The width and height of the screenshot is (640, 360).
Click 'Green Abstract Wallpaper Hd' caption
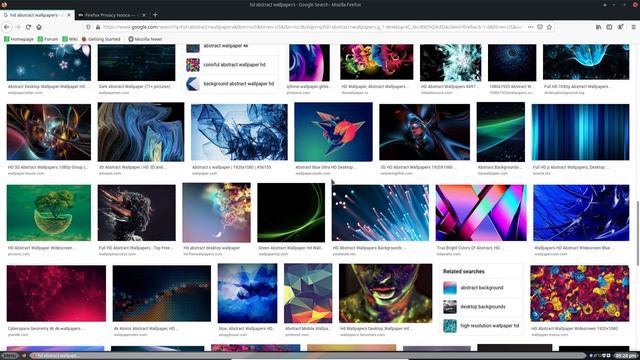pyautogui.click(x=291, y=248)
